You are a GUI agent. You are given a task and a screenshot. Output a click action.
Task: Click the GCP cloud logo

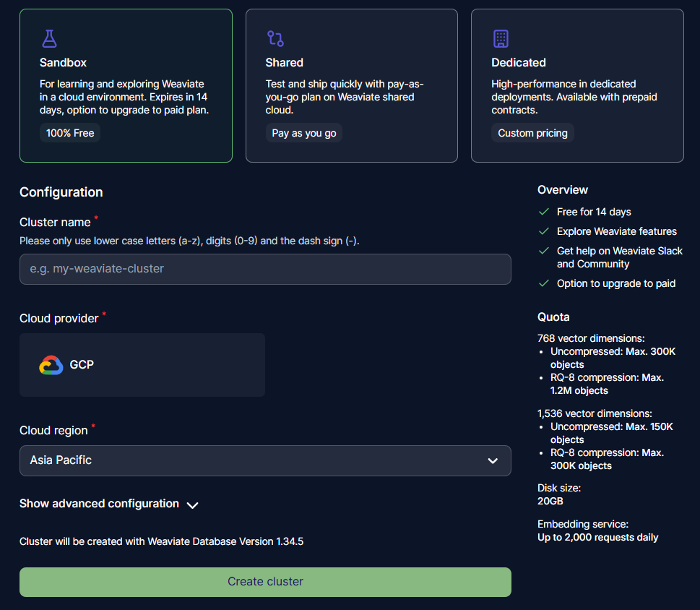(51, 365)
